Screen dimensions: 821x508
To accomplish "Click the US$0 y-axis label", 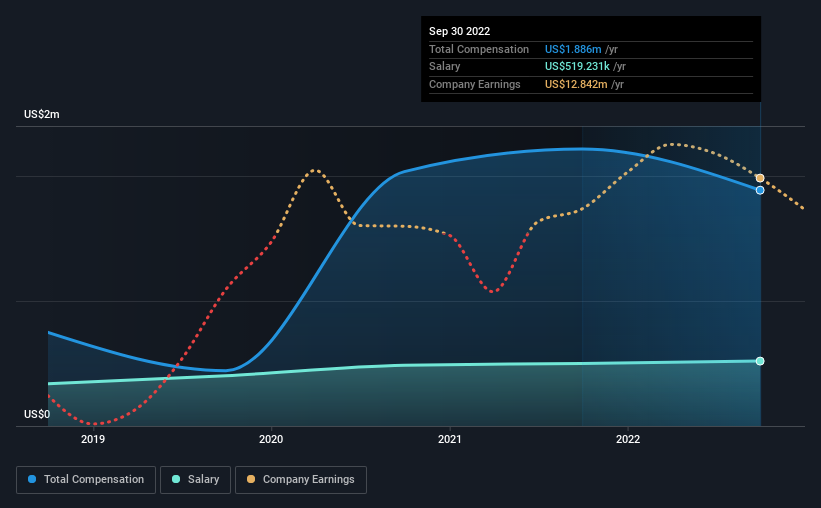I will point(37,414).
